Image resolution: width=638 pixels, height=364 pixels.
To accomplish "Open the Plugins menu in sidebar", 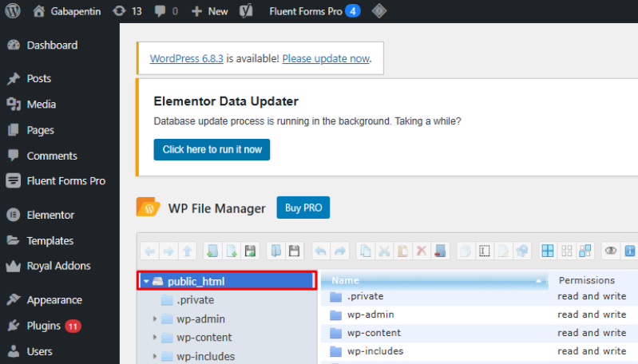I will point(44,326).
